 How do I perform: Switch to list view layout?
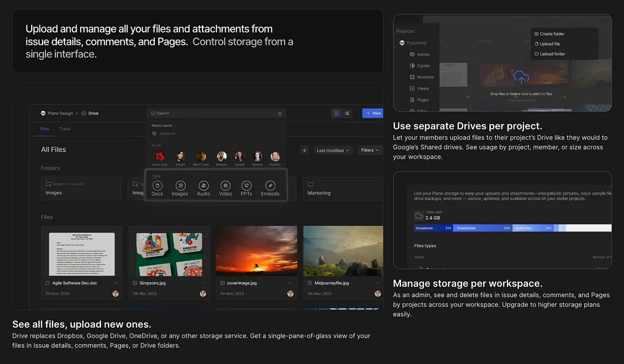(347, 113)
